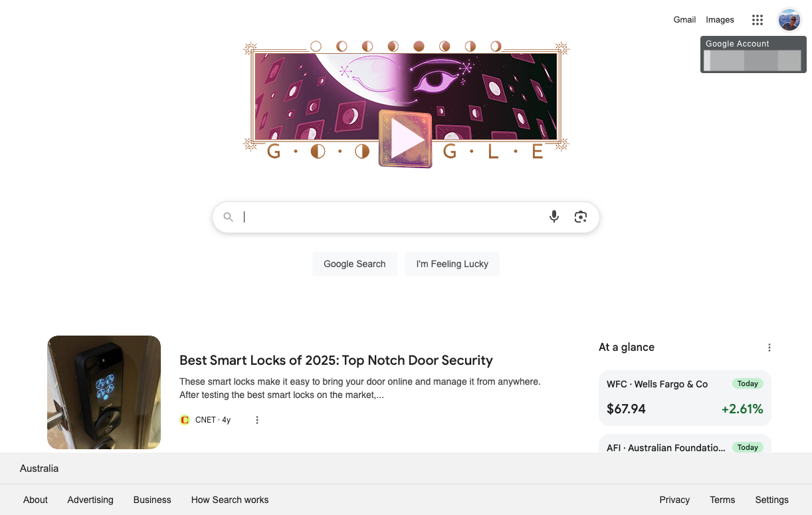Open the Privacy link in the footer
This screenshot has width=812, height=515.
(674, 500)
